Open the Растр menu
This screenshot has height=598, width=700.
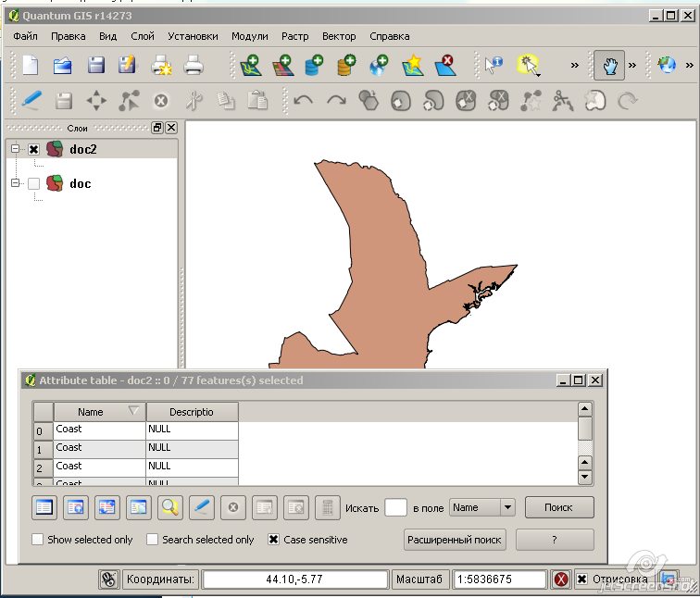click(294, 36)
